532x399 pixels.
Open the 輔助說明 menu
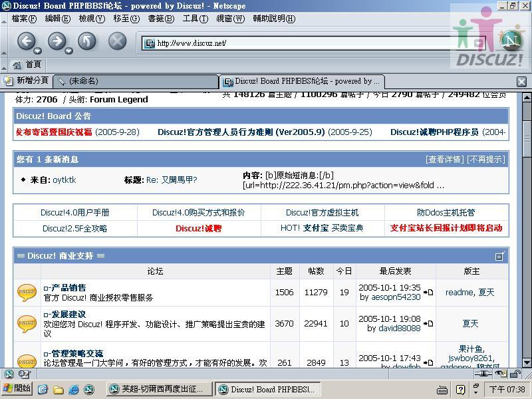pyautogui.click(x=274, y=19)
